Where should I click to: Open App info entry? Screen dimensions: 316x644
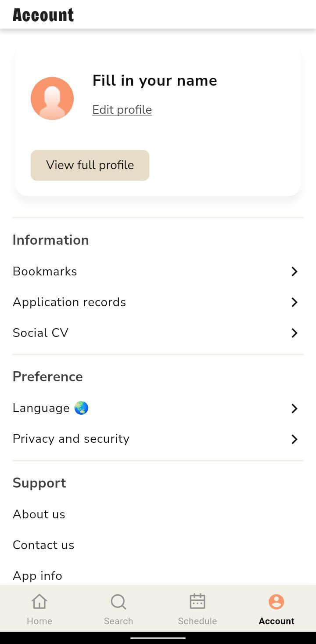38,575
